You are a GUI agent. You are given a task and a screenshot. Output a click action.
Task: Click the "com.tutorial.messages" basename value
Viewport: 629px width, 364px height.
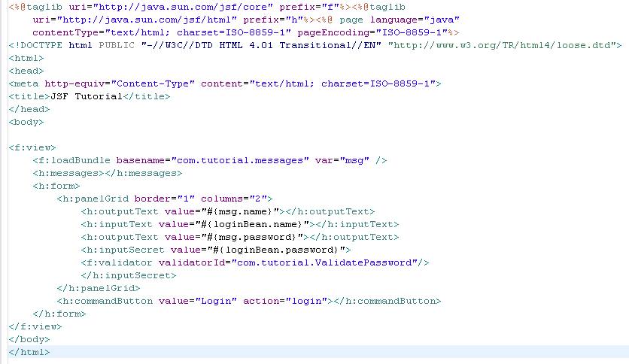(240, 161)
